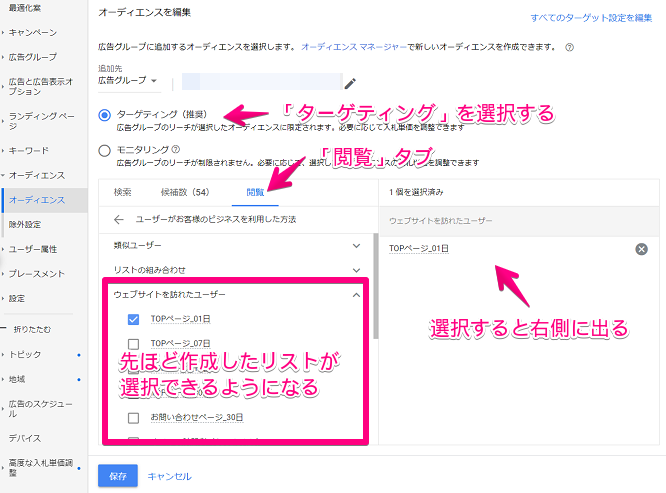Switch to the 閲覧 tab
The height and width of the screenshot is (493, 666).
255,192
